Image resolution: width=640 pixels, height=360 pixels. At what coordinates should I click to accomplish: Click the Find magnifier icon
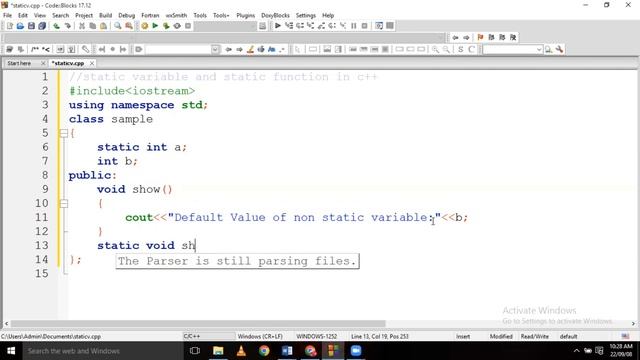[x=118, y=26]
